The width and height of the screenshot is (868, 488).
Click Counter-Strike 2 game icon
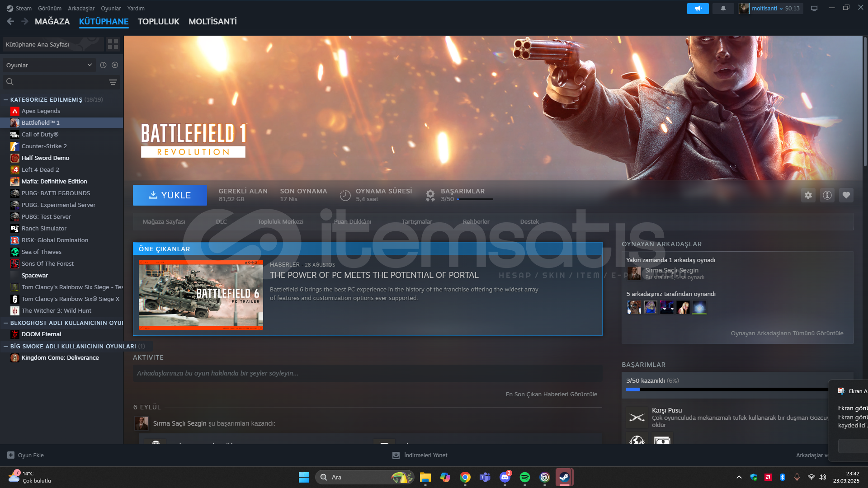tap(15, 146)
